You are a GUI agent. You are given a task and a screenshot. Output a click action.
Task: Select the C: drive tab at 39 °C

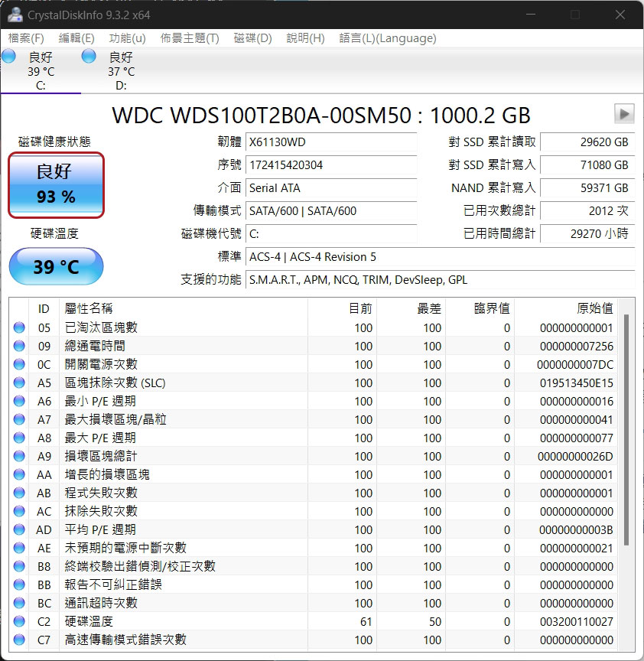pyautogui.click(x=41, y=71)
